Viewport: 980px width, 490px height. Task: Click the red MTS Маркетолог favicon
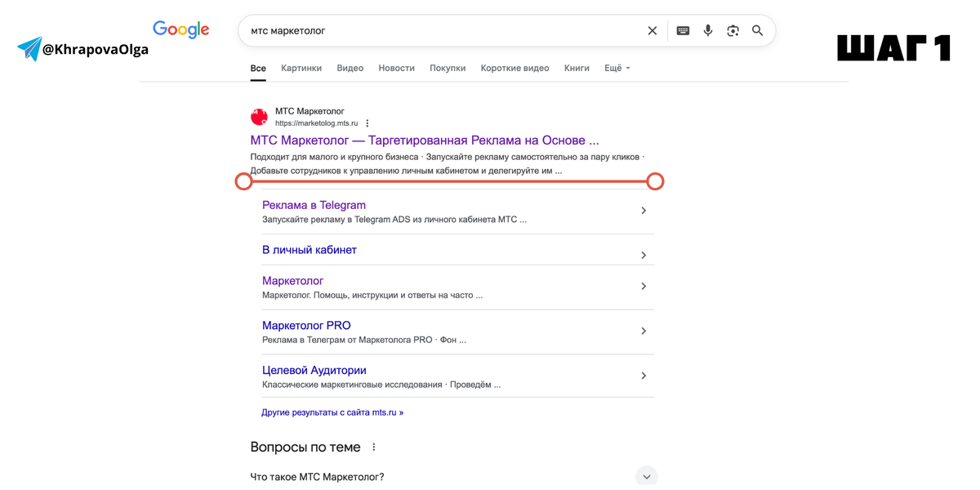tap(260, 117)
